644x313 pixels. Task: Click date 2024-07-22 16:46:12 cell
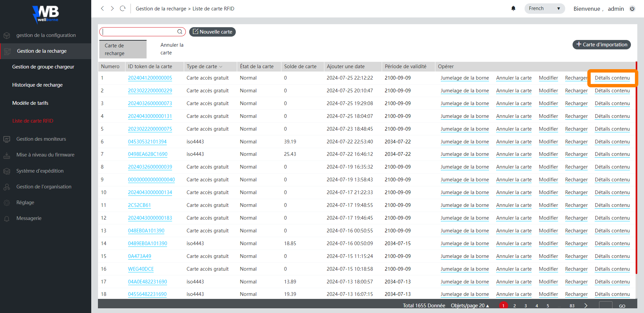tap(350, 154)
